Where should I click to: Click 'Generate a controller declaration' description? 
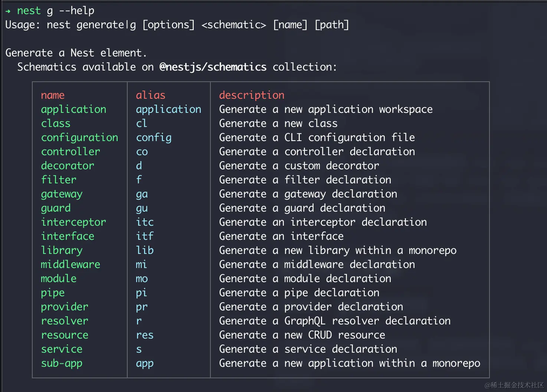[x=317, y=152]
